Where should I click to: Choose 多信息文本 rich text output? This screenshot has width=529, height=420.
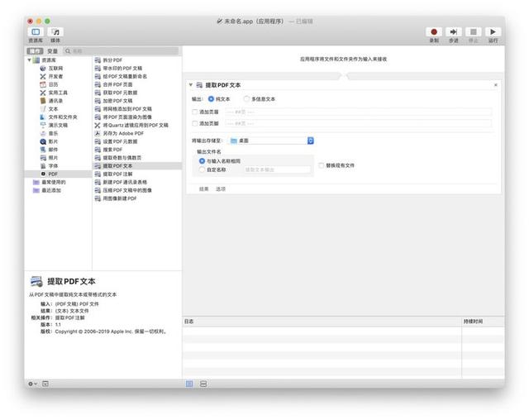tap(246, 99)
